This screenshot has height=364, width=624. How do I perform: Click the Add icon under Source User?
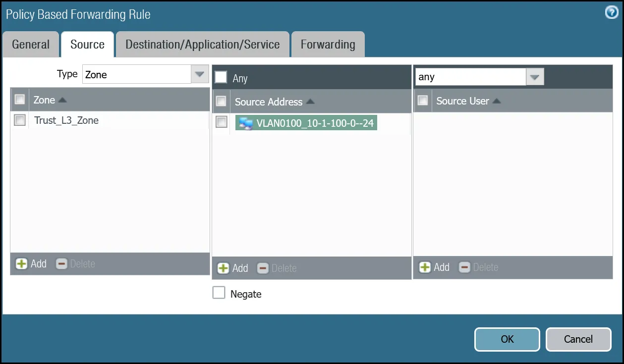coord(425,267)
